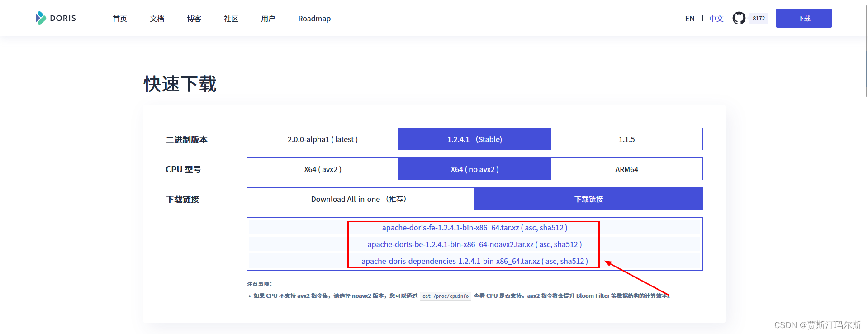Image resolution: width=868 pixels, height=334 pixels.
Task: Click the 快速下载 heading
Action: (x=180, y=84)
